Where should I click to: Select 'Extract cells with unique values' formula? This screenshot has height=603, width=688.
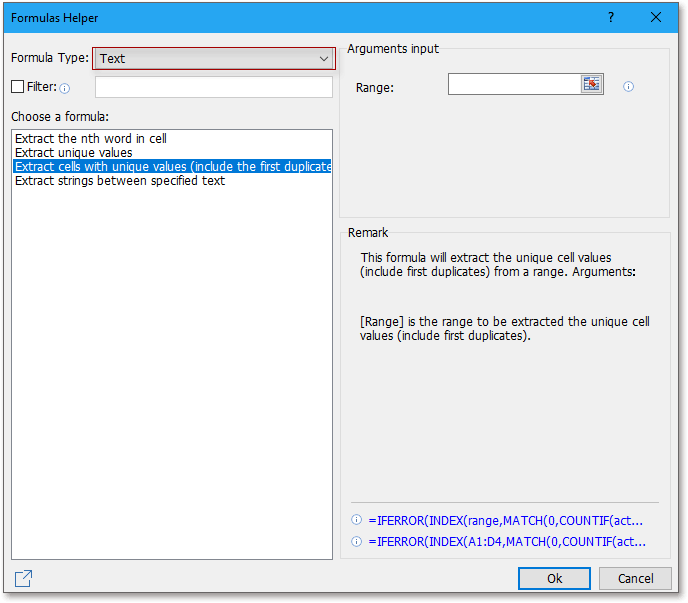point(172,166)
